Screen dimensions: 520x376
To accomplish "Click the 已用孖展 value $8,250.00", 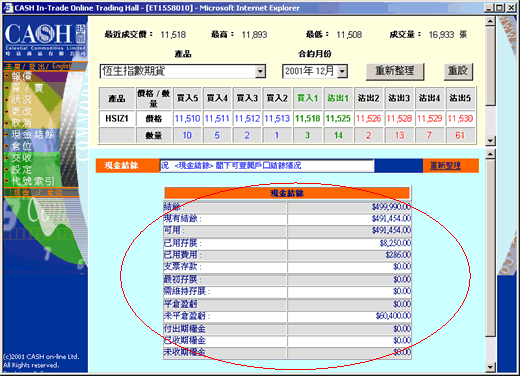I will click(x=395, y=243).
